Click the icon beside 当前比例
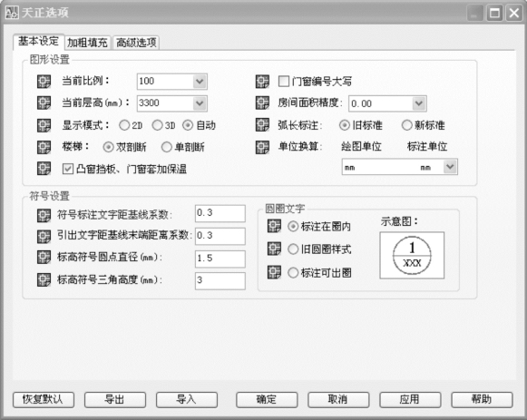 44,82
